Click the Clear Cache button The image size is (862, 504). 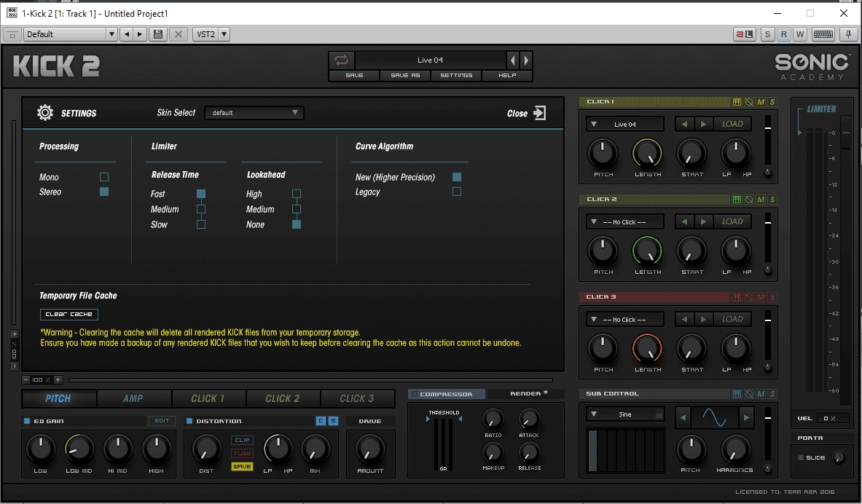click(68, 315)
